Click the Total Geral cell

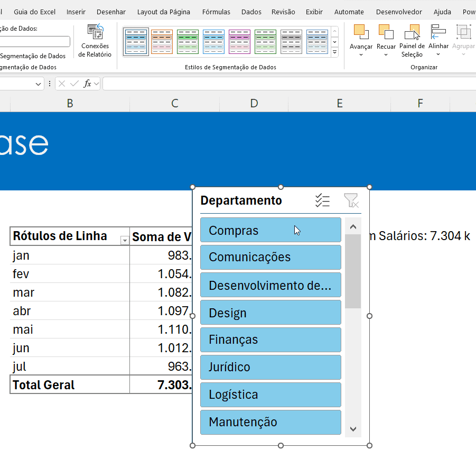[x=70, y=385]
